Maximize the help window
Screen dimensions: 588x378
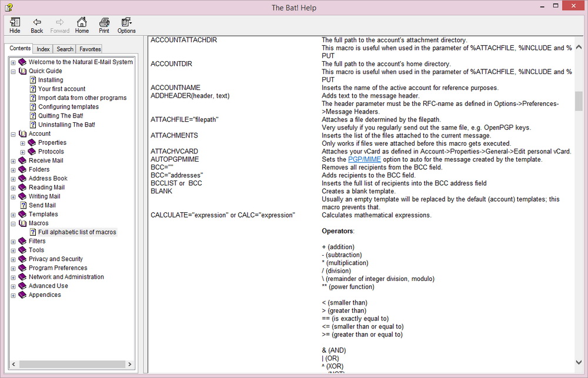pos(556,6)
